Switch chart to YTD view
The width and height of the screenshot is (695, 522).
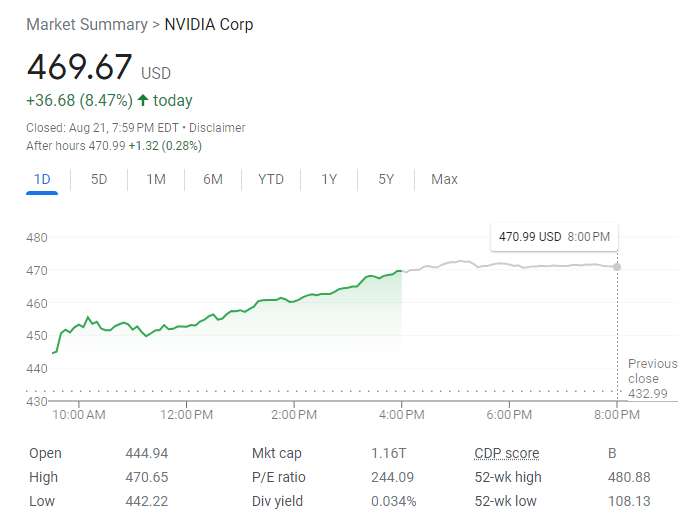pos(271,179)
